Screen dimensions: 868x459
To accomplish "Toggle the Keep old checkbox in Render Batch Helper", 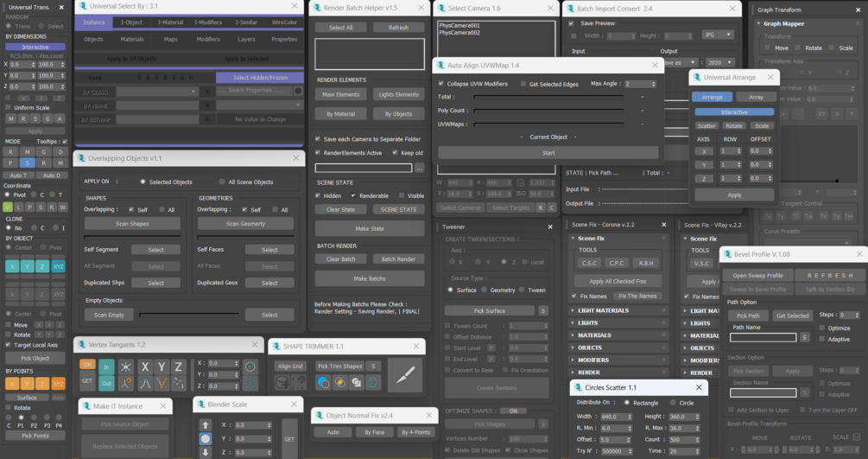I will 395,152.
